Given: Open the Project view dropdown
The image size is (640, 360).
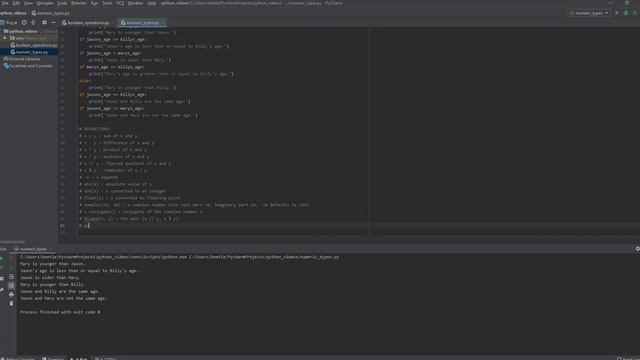Looking at the screenshot, I should pyautogui.click(x=10, y=23).
